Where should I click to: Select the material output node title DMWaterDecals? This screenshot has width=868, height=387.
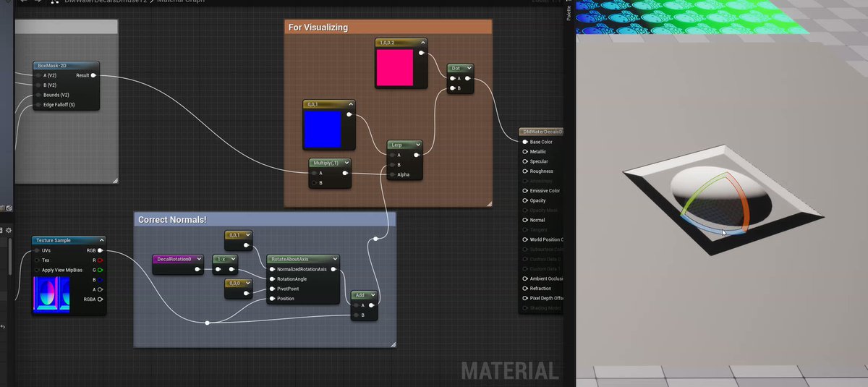tap(541, 132)
